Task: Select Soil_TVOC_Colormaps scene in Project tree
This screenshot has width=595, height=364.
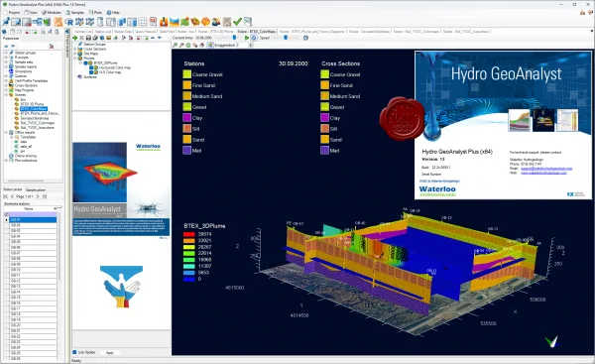Action: tap(38, 123)
